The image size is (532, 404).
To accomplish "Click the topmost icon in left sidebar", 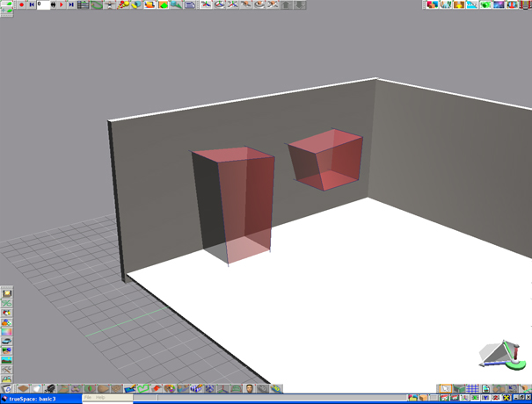I will pyautogui.click(x=7, y=293).
